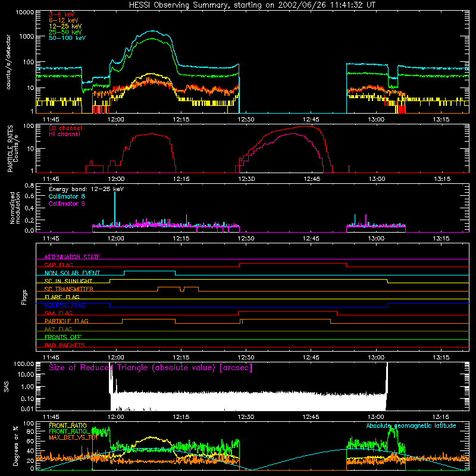Click the 'PARTICLE RATES' axis label
This screenshot has width=476, height=476.
click(x=10, y=149)
